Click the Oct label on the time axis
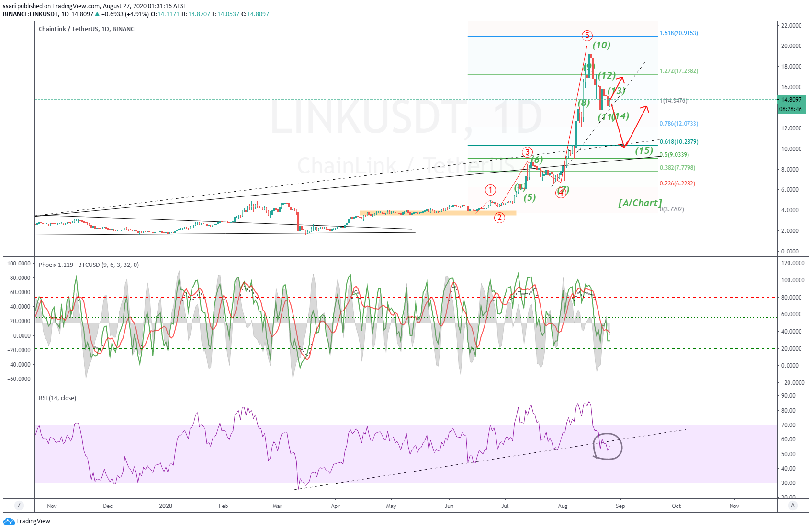Screen dimensions: 812x530 tap(677, 506)
